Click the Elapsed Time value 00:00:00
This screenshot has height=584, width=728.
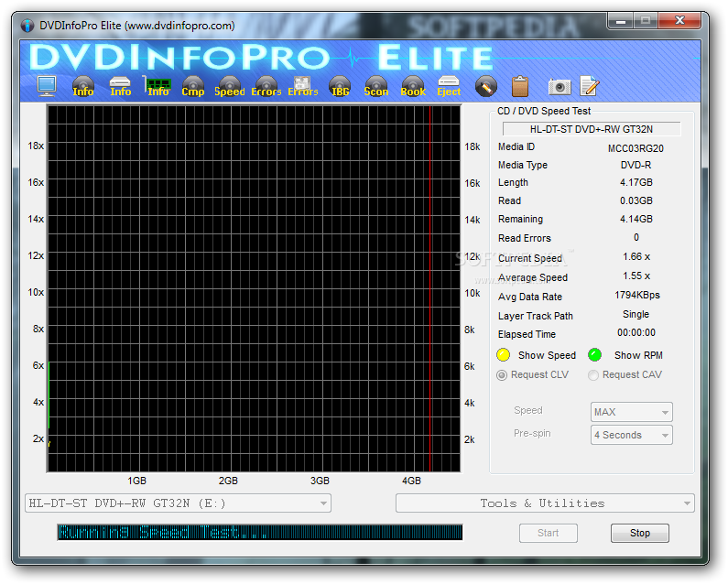point(636,333)
